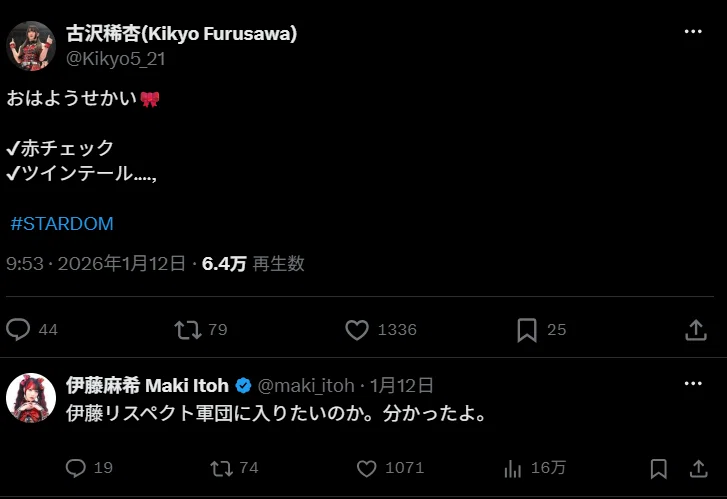Bookmark Maki Itoh's reply

point(659,469)
